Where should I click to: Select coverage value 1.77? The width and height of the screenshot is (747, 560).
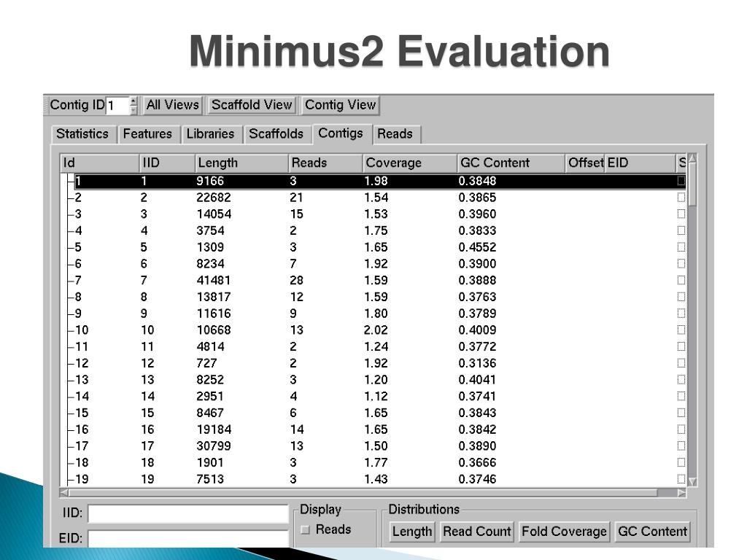(376, 463)
